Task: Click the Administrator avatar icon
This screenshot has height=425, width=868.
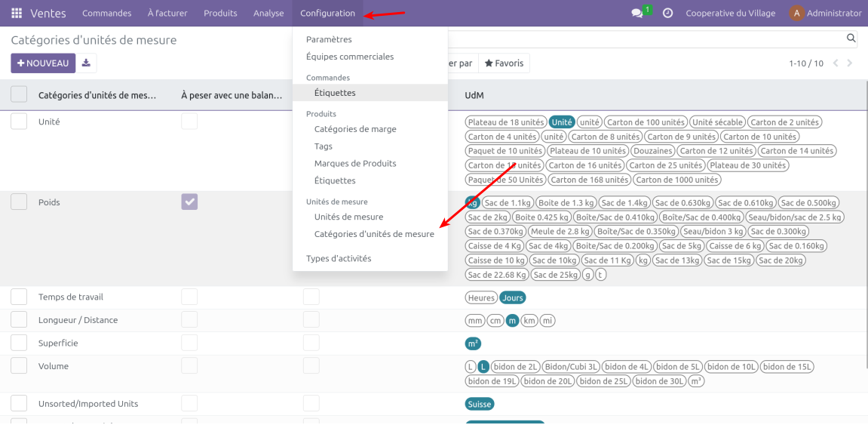Action: pyautogui.click(x=796, y=13)
